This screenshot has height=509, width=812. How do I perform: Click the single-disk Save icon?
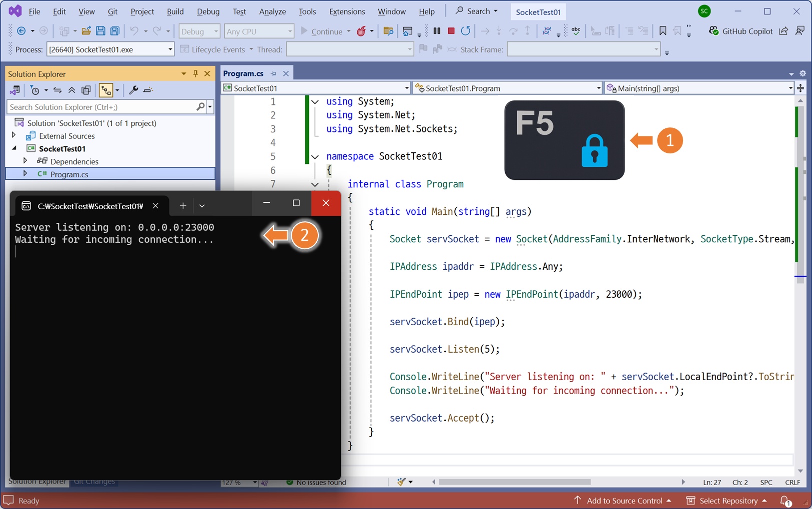click(100, 31)
